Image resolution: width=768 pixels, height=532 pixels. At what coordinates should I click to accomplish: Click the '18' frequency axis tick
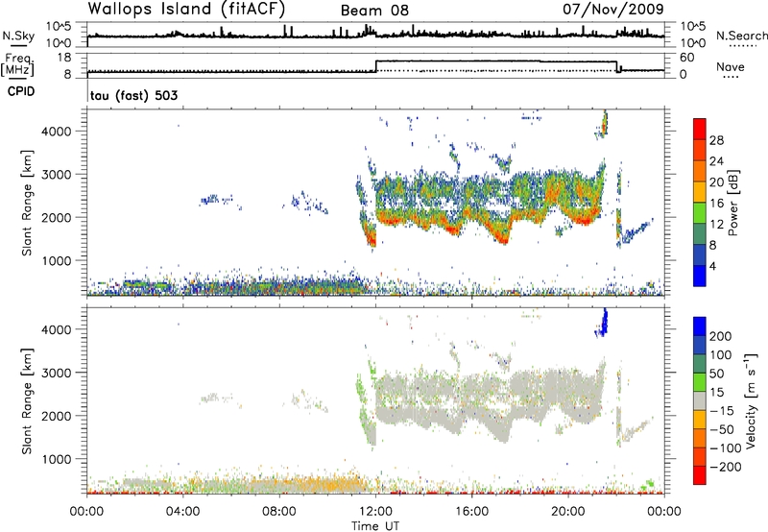63,58
